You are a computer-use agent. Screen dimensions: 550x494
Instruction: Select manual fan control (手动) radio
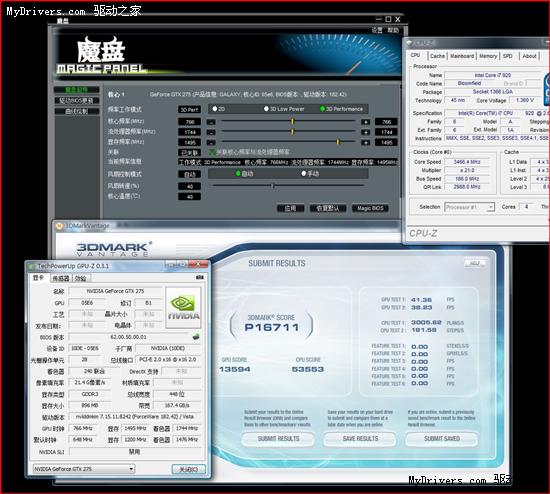[x=304, y=173]
